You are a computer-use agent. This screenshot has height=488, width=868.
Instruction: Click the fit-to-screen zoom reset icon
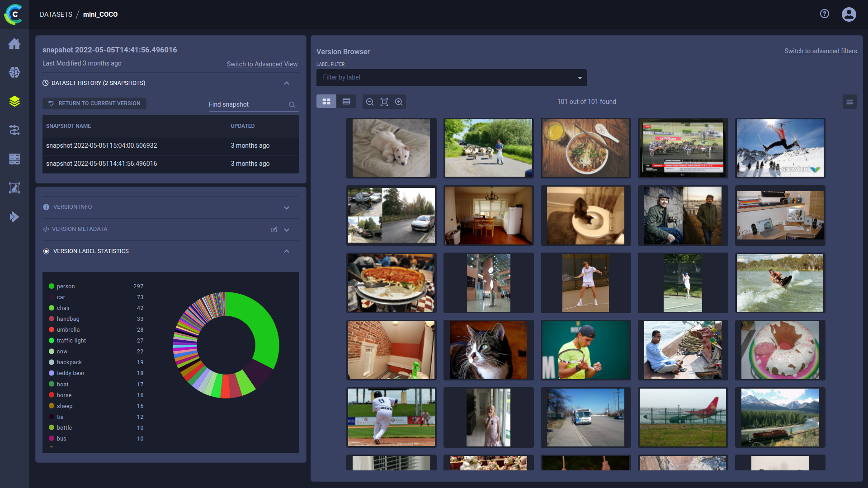[384, 102]
